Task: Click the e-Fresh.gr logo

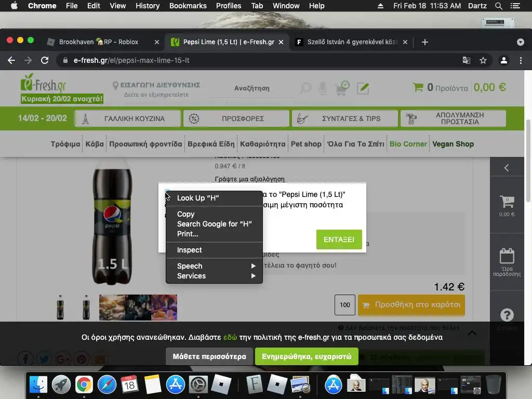Action: pyautogui.click(x=44, y=83)
